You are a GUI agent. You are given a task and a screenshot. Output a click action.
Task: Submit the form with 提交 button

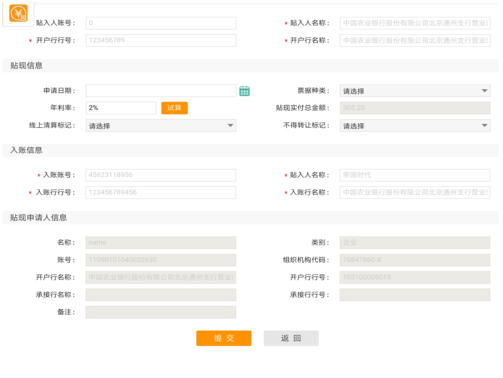[x=224, y=338]
